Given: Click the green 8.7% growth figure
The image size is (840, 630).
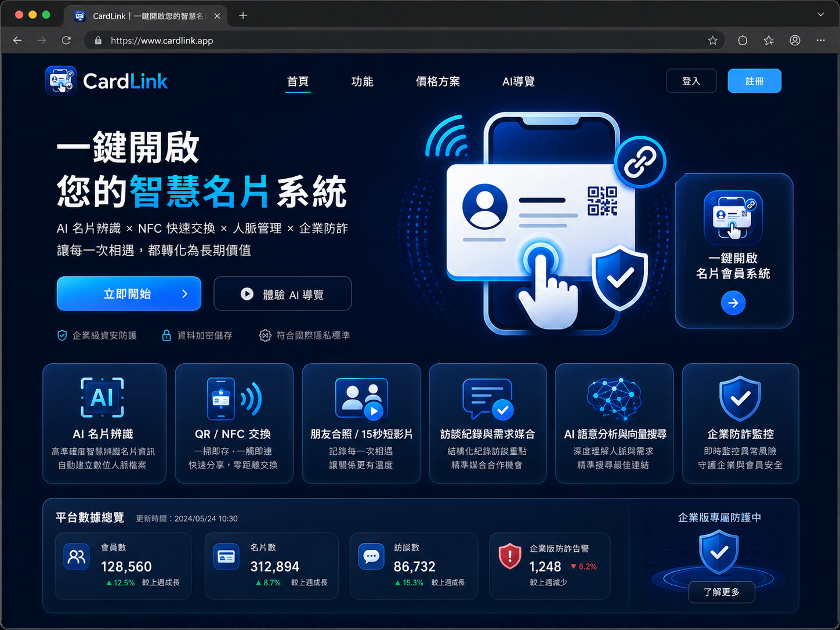Looking at the screenshot, I should click(x=268, y=582).
